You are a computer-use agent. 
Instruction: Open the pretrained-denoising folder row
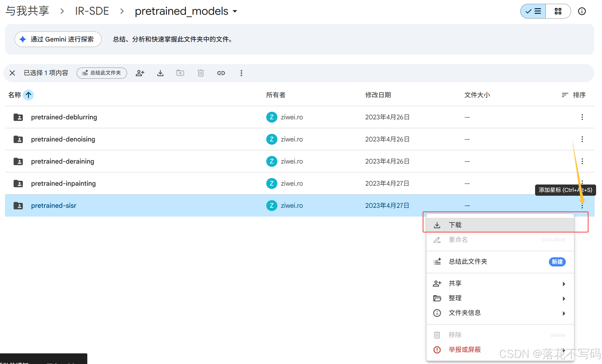pyautogui.click(x=63, y=139)
